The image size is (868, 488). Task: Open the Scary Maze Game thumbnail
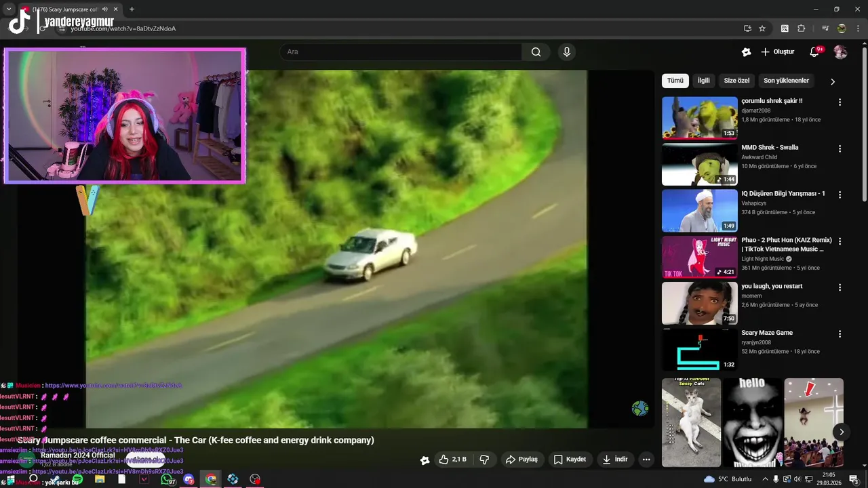(699, 349)
